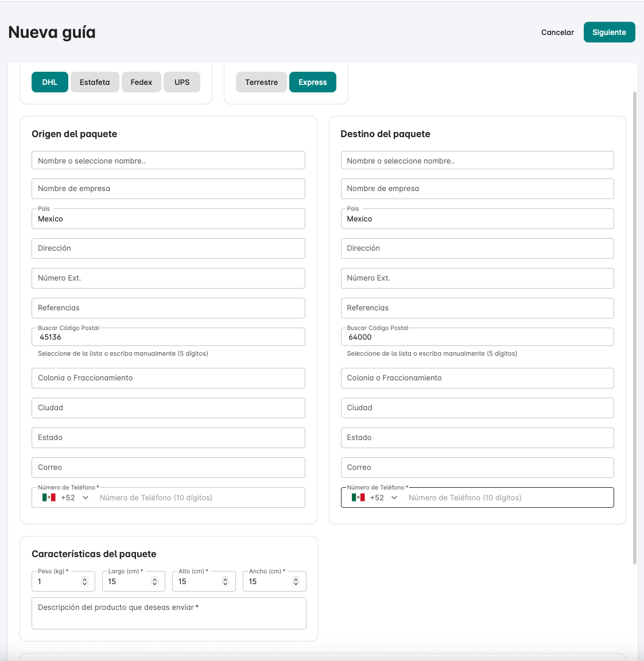Click the Alto (cm) stepper arrows
Image resolution: width=644 pixels, height=661 pixels.
click(x=225, y=581)
